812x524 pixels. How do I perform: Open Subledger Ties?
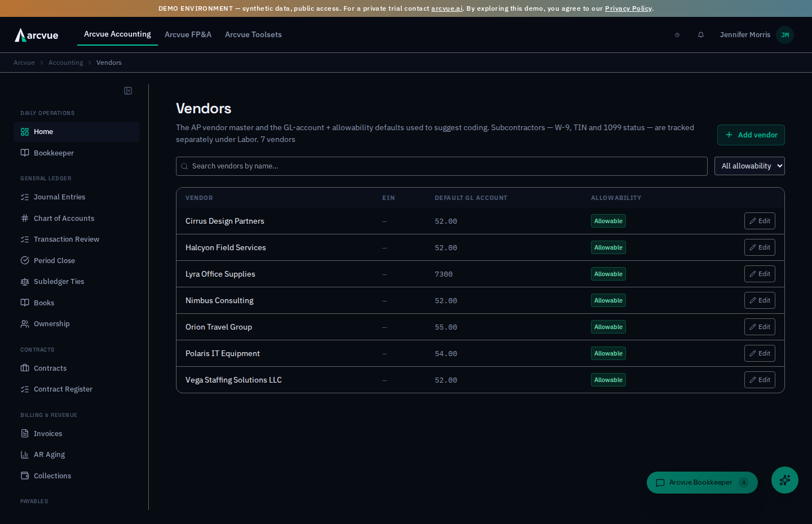76,282
